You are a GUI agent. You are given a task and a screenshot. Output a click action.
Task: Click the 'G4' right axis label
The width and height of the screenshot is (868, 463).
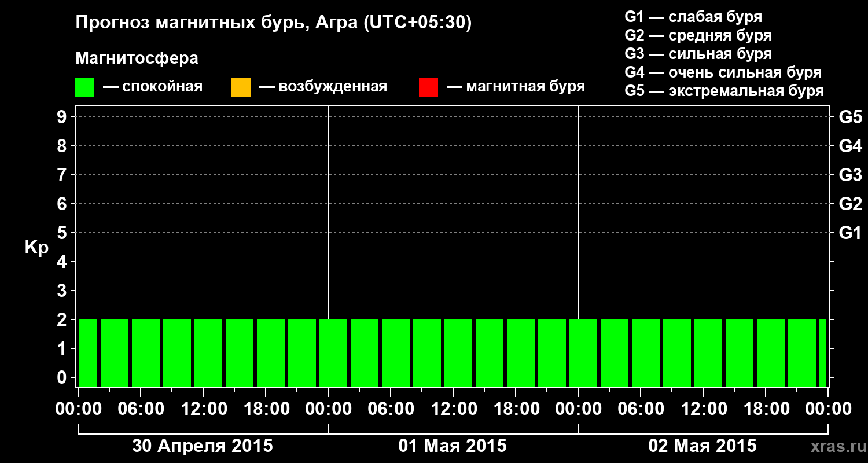850,146
